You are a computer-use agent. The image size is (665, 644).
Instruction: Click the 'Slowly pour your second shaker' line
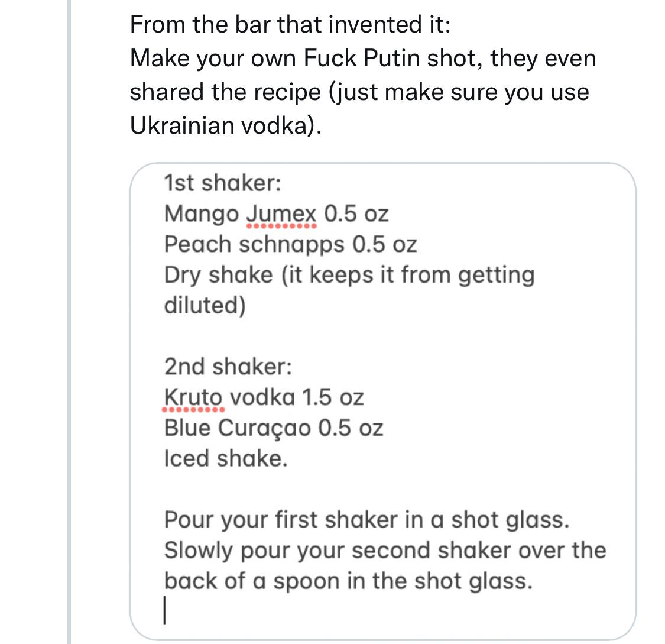tap(385, 551)
